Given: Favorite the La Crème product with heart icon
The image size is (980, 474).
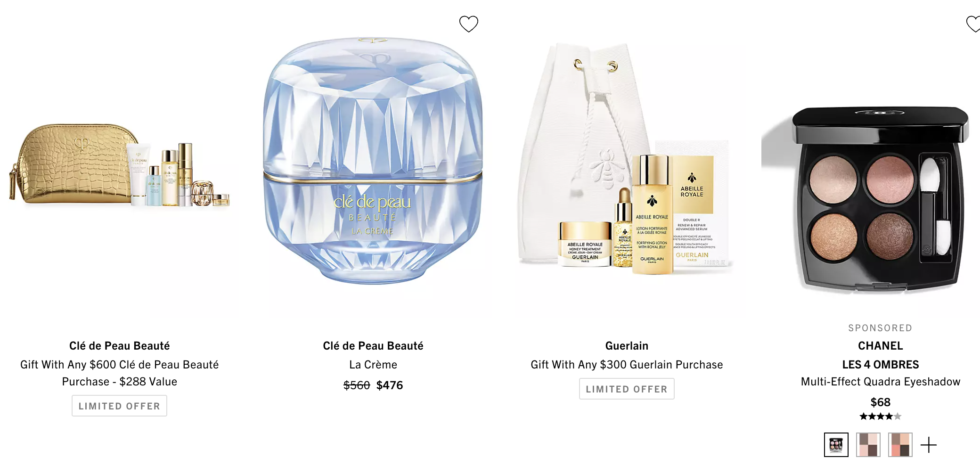Looking at the screenshot, I should pyautogui.click(x=468, y=24).
